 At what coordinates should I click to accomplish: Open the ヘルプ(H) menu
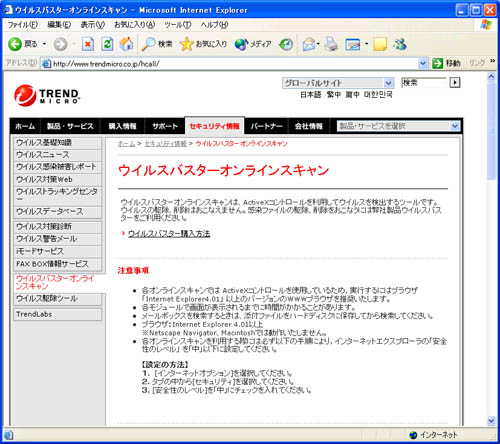(214, 25)
